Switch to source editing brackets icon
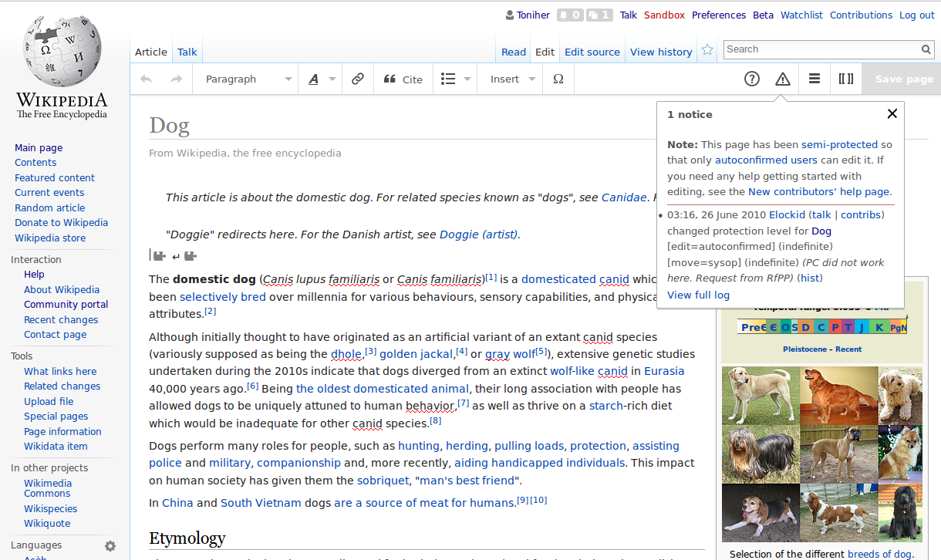The image size is (941, 560). click(x=846, y=79)
